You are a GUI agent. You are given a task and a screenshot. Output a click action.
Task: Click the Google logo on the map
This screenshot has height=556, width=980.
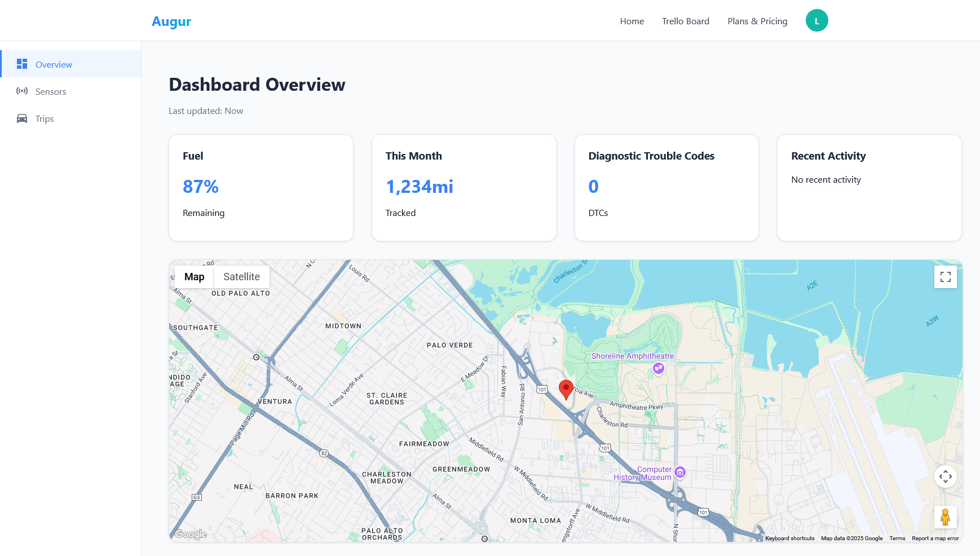[x=191, y=534]
